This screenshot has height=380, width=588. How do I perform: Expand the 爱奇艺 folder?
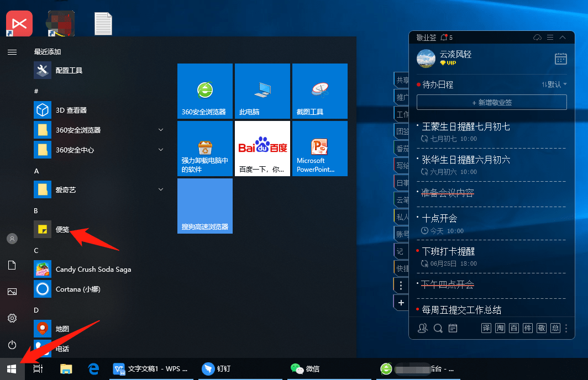[x=161, y=189]
